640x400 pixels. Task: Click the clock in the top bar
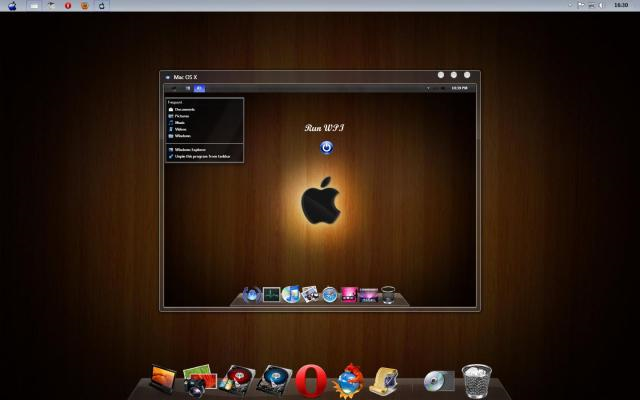[621, 5]
